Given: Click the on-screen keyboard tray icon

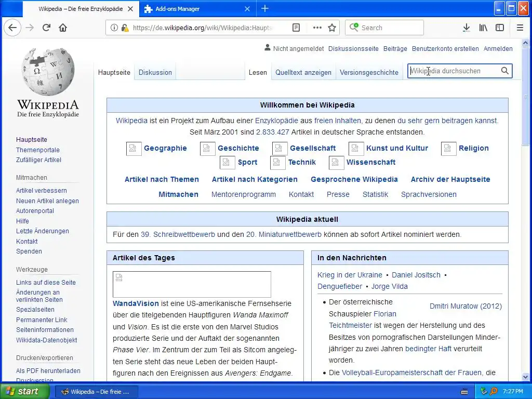Looking at the screenshot, I should tap(464, 392).
